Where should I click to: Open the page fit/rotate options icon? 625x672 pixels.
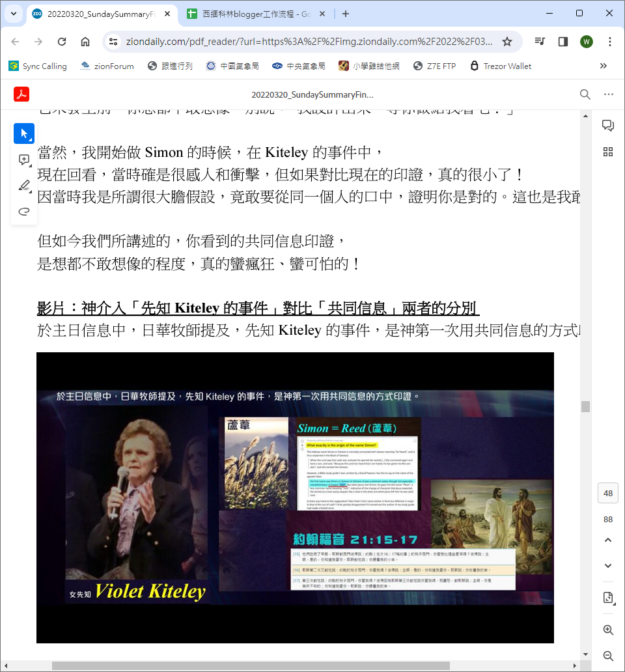click(x=608, y=597)
